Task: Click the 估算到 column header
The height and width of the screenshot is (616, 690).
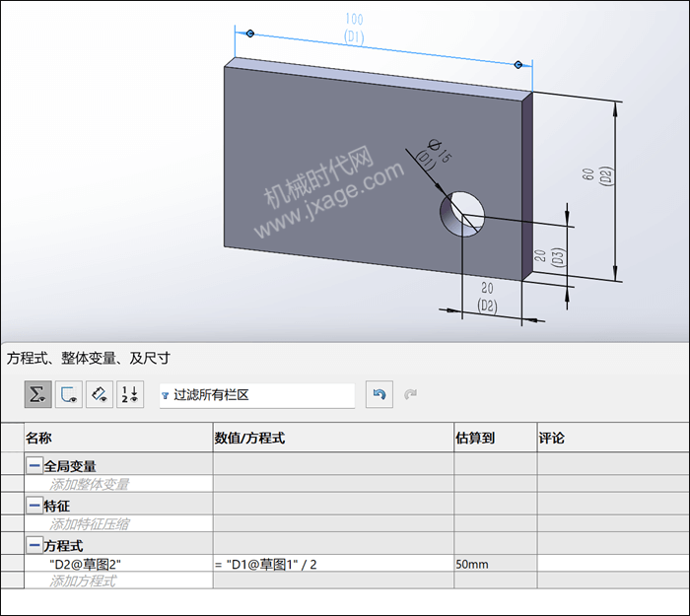Action: (496, 438)
